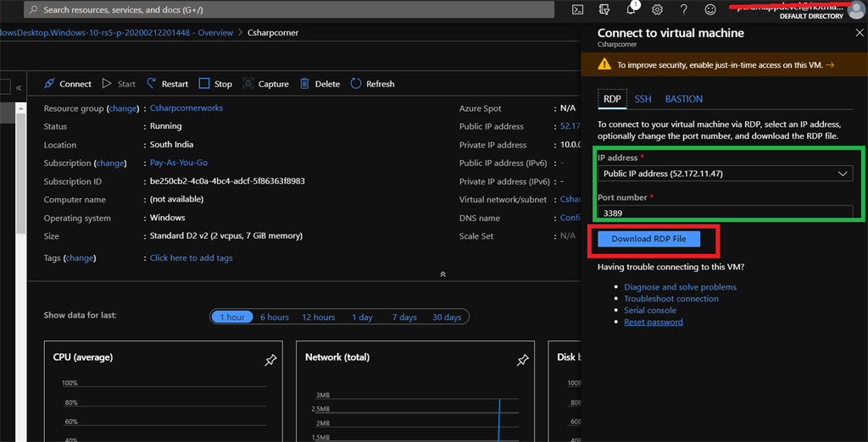Close the Connect to virtual machine panel
The height and width of the screenshot is (442, 868).
coord(860,33)
